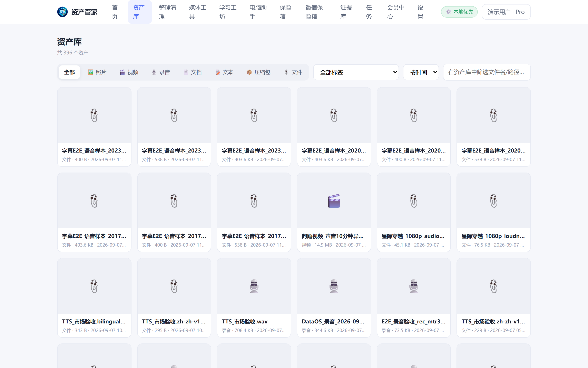
Task: Switch to the 视频 filter tab
Action: [129, 72]
